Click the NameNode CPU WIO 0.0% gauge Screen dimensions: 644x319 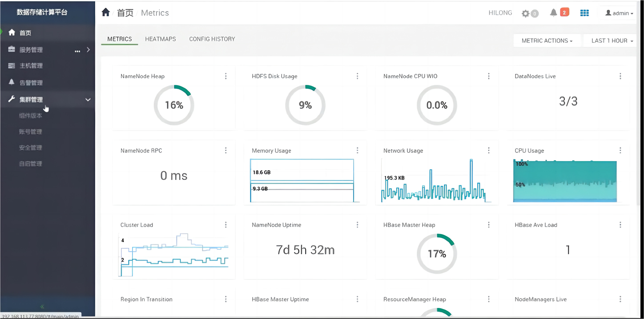click(x=437, y=105)
